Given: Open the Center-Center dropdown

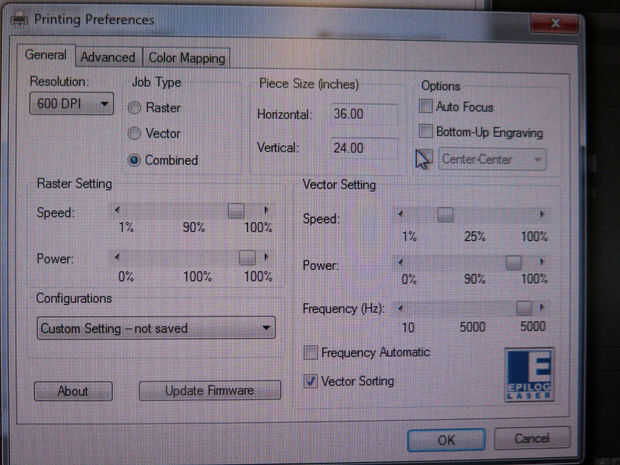Looking at the screenshot, I should [x=492, y=159].
